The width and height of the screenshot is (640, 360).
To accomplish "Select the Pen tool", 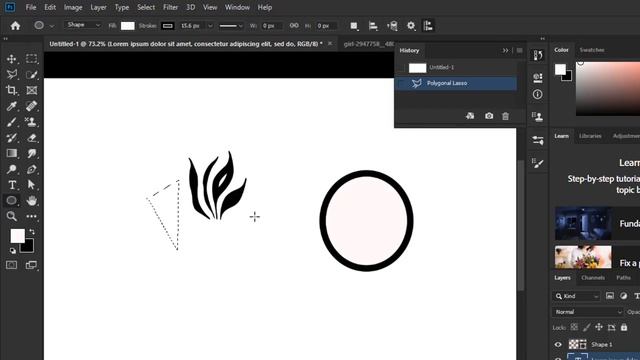I will click(x=31, y=169).
